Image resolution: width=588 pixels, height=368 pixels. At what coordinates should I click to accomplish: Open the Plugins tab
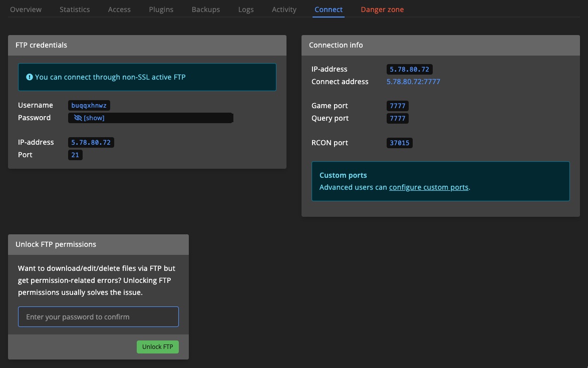pyautogui.click(x=161, y=10)
